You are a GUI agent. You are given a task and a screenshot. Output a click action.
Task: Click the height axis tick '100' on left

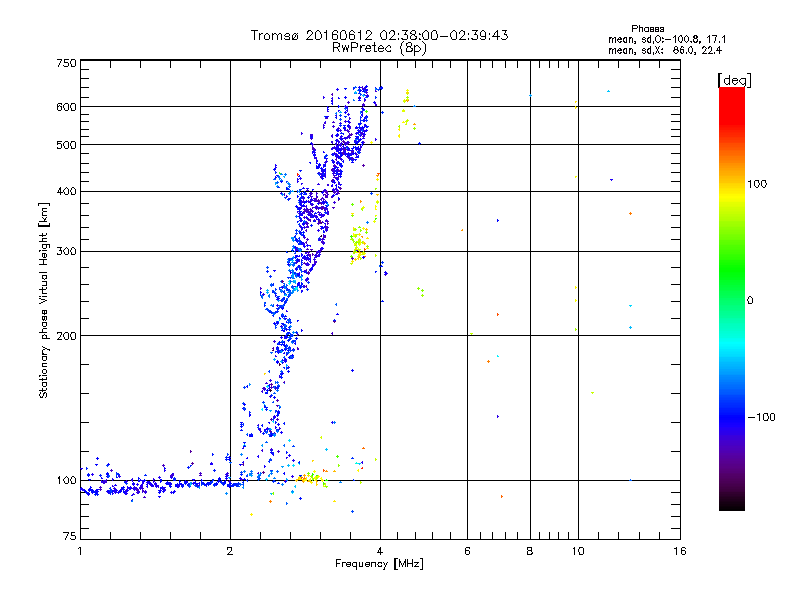click(66, 481)
